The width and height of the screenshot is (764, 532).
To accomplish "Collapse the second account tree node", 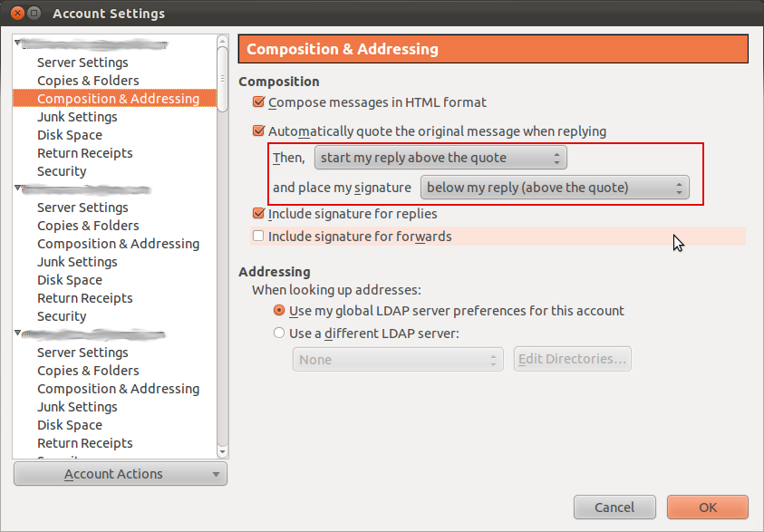I will [18, 189].
